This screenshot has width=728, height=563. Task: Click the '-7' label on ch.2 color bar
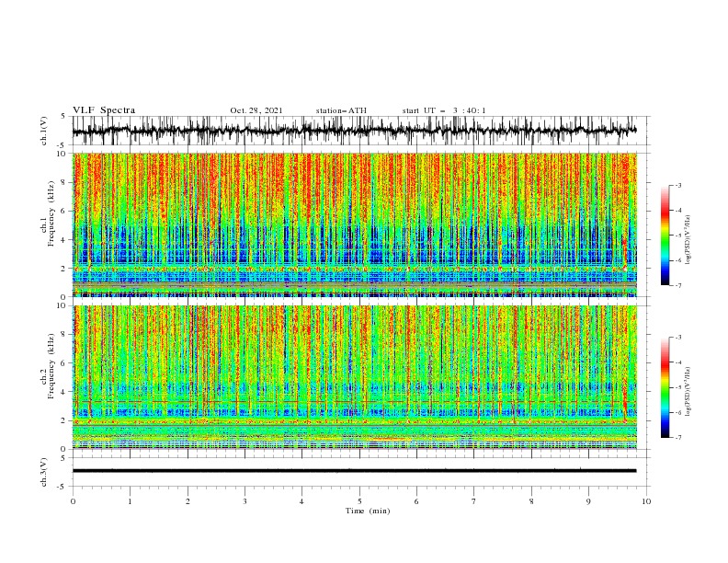pyautogui.click(x=678, y=438)
